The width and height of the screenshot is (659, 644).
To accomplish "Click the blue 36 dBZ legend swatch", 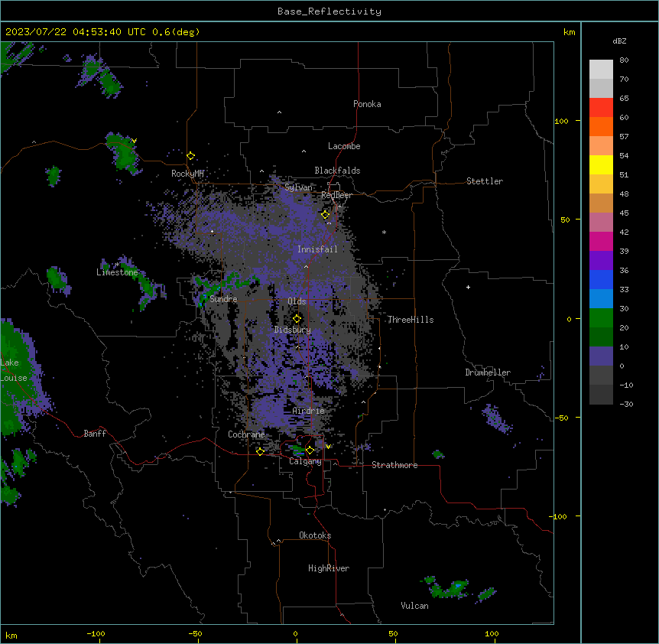I will coord(601,279).
